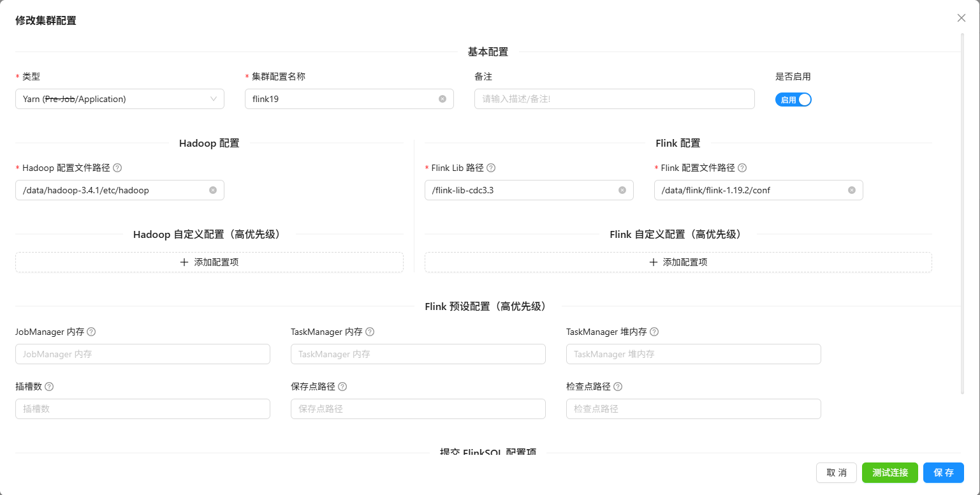The height and width of the screenshot is (495, 980).
Task: Add a Flink 自定义配置 item
Action: click(x=678, y=262)
